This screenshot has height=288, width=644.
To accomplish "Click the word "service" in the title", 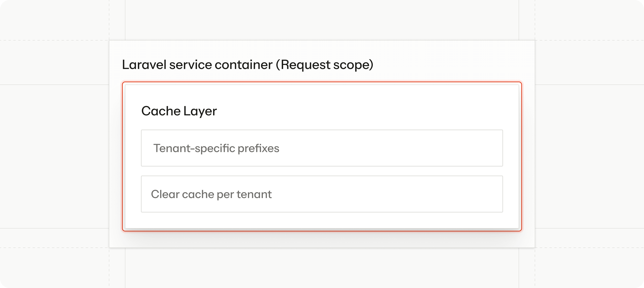I will (x=191, y=65).
